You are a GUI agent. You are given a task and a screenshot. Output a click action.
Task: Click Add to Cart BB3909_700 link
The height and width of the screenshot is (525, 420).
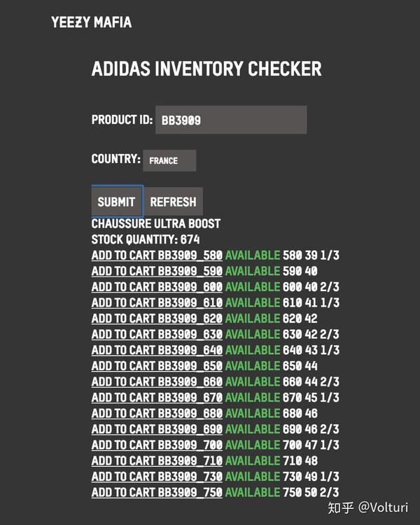click(157, 444)
